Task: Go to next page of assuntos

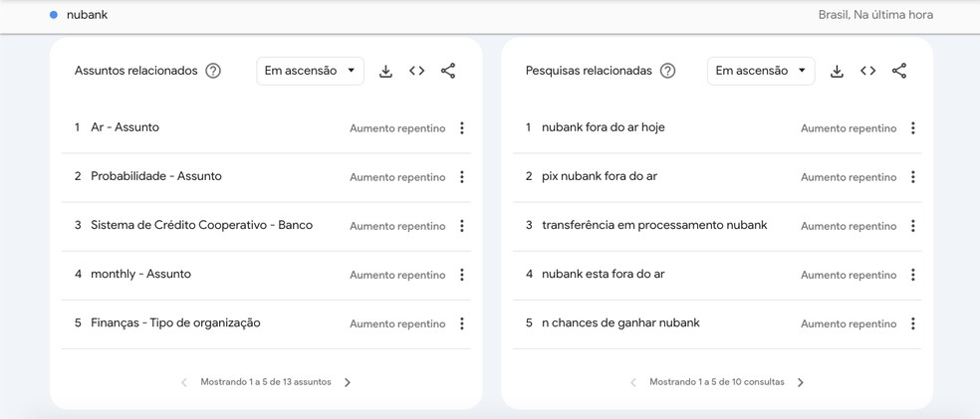Action: click(x=349, y=382)
